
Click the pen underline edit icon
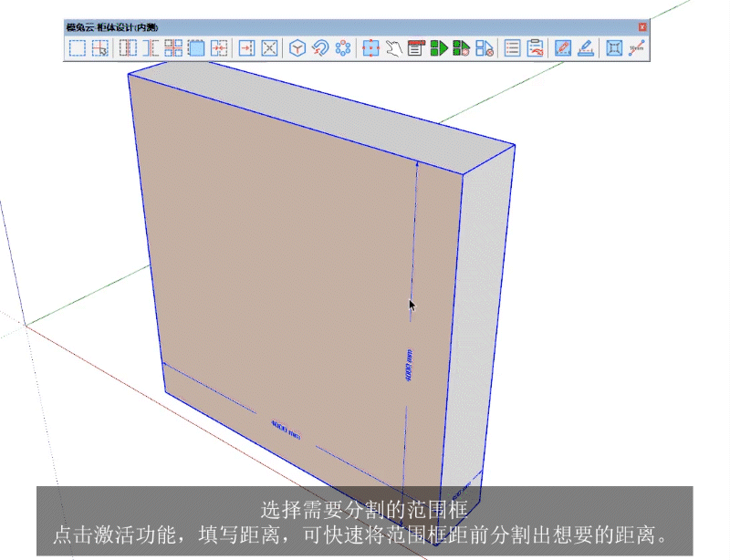coord(586,48)
